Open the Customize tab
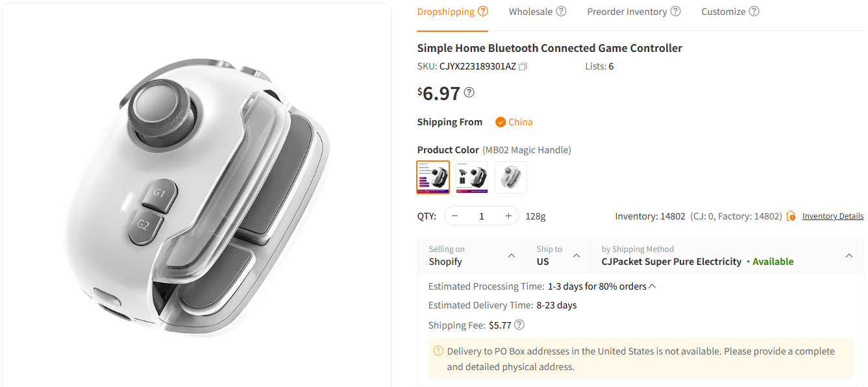The height and width of the screenshot is (387, 868). coord(723,12)
